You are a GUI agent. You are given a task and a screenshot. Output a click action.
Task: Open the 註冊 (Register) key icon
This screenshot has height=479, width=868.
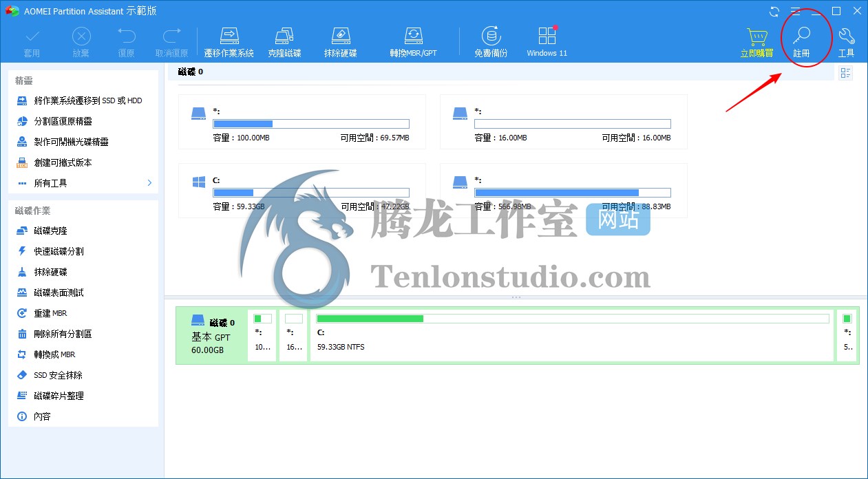coord(801,36)
